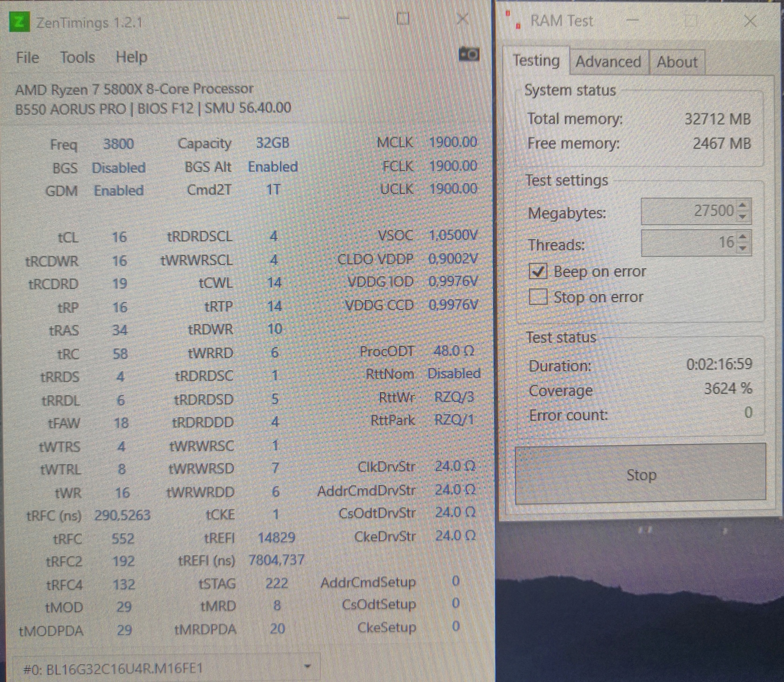Switch to the Advanced tab
The height and width of the screenshot is (682, 784).
click(608, 62)
